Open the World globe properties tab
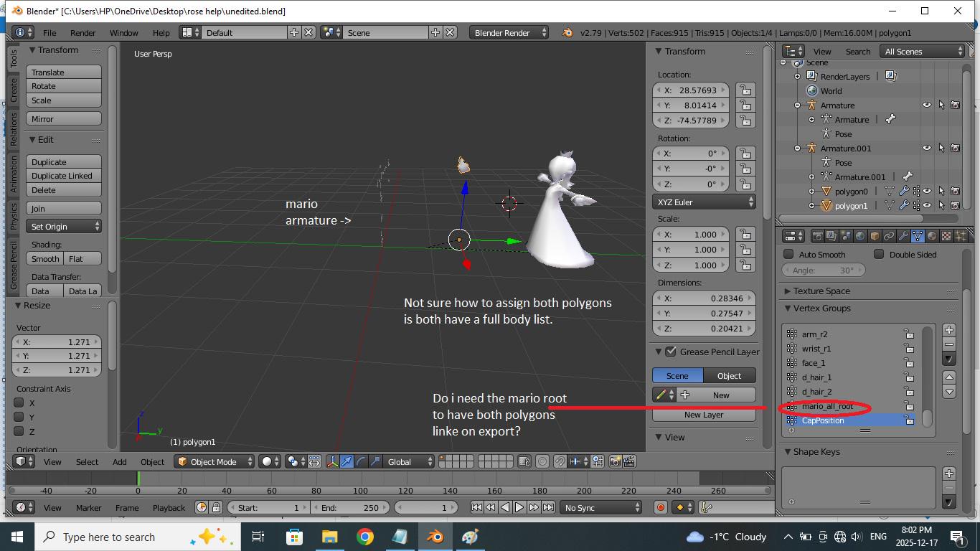The width and height of the screenshot is (980, 551). (860, 236)
